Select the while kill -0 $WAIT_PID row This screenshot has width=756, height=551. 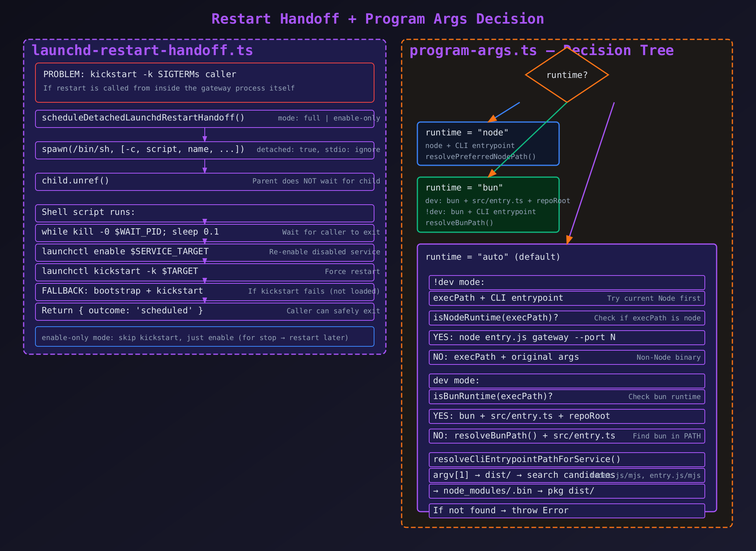click(204, 232)
